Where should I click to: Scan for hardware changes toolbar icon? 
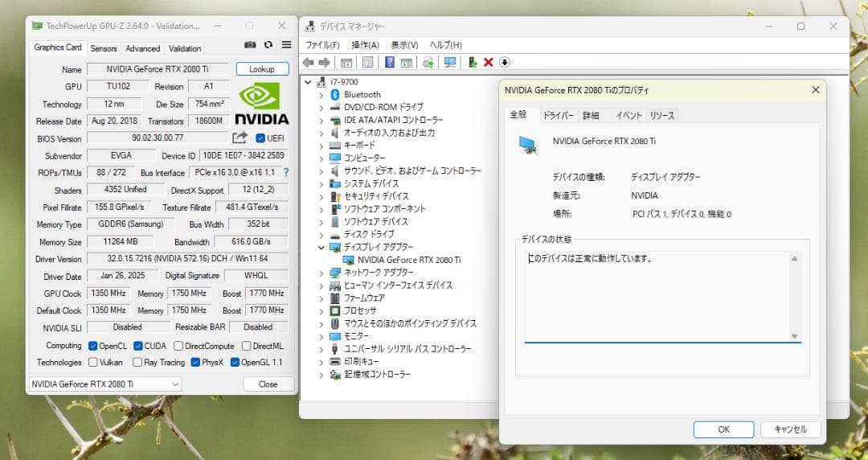[450, 63]
